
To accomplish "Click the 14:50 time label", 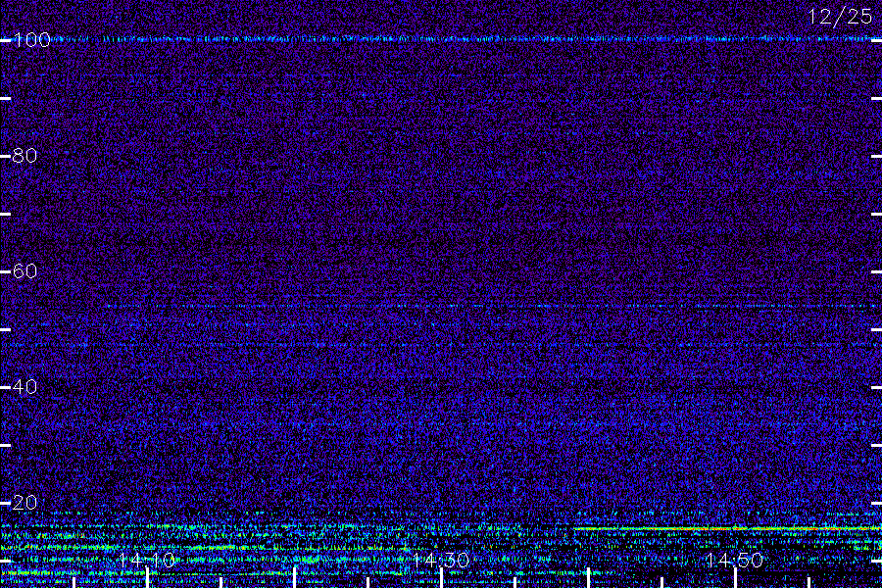I will point(735,560).
